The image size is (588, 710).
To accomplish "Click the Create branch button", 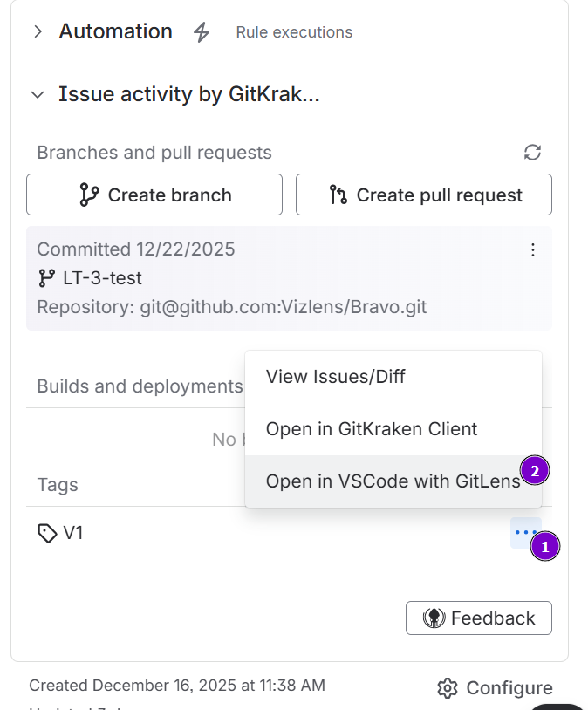I will coord(154,195).
